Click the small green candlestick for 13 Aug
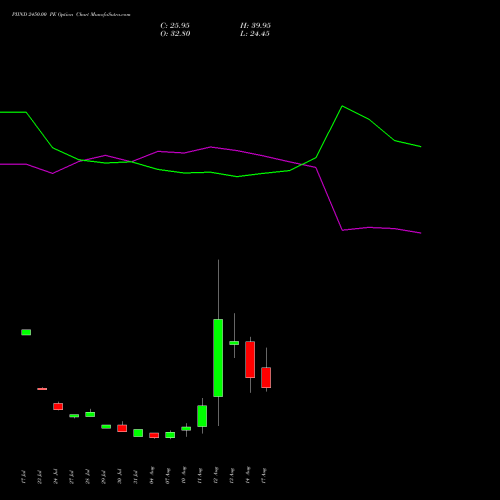500x500 pixels. point(234,343)
